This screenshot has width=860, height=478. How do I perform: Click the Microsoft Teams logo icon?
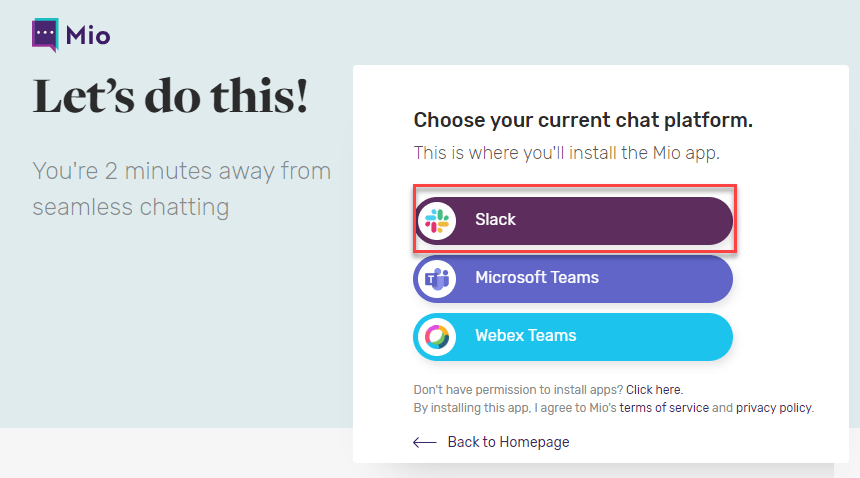[437, 278]
